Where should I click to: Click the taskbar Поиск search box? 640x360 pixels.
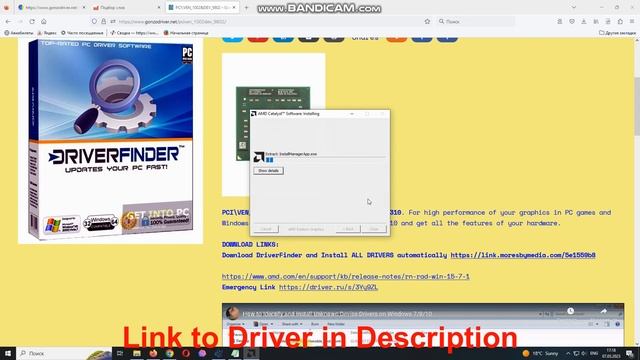[x=64, y=353]
